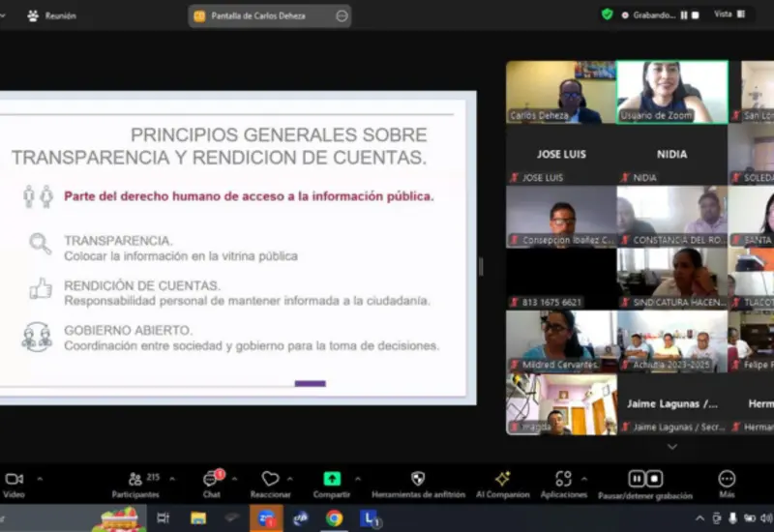The image size is (774, 532).
Task: Select Jaime Lagunas participant tile
Action: (x=672, y=404)
